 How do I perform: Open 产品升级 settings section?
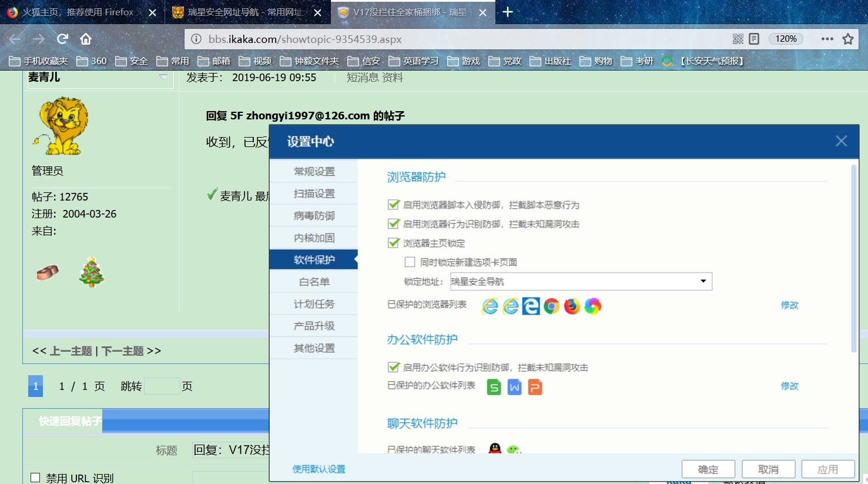[314, 326]
